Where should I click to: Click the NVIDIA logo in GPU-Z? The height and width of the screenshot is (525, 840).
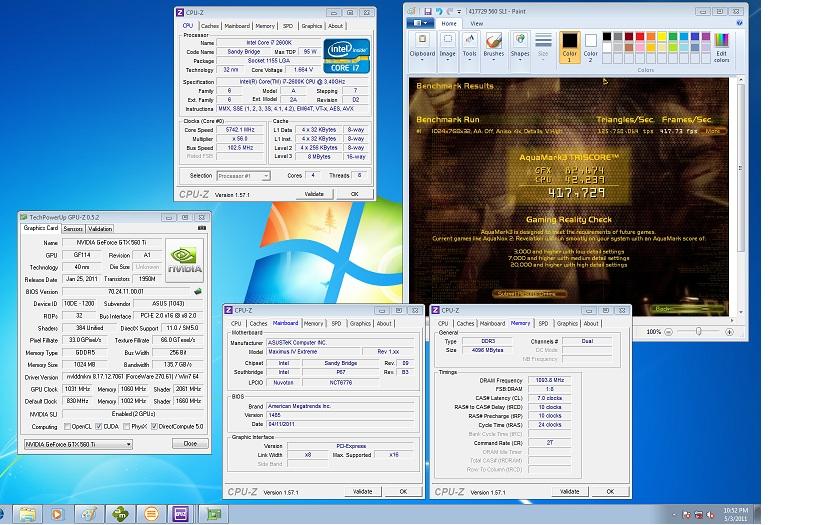[x=184, y=260]
